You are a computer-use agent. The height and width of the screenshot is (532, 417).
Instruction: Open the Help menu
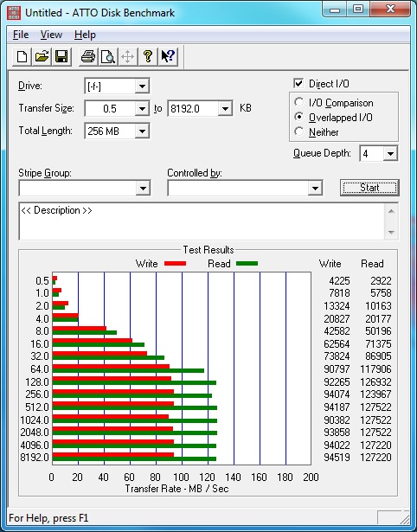[85, 35]
